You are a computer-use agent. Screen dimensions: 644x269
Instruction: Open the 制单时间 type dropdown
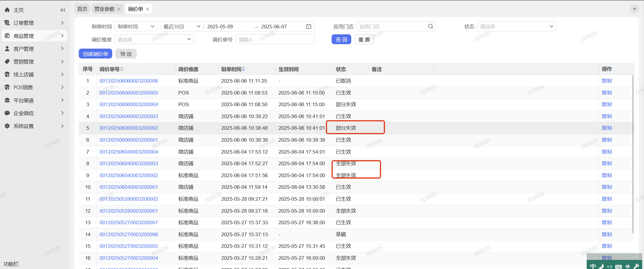(x=136, y=27)
